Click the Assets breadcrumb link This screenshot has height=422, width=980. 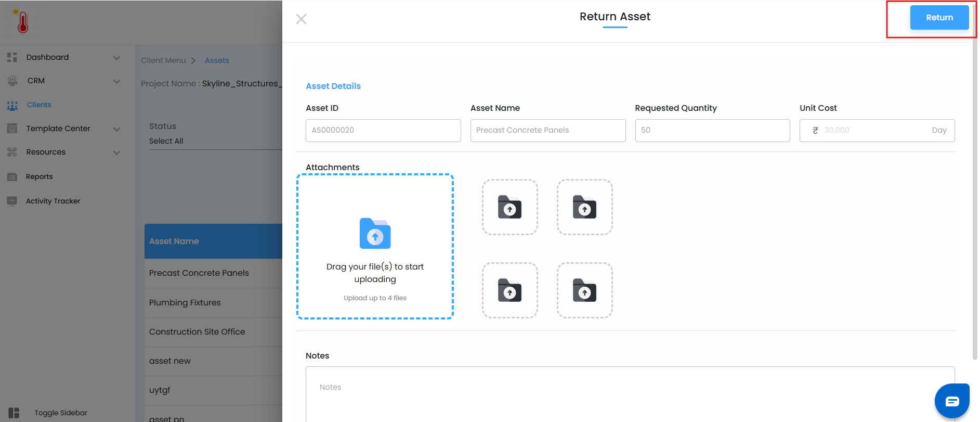click(217, 60)
